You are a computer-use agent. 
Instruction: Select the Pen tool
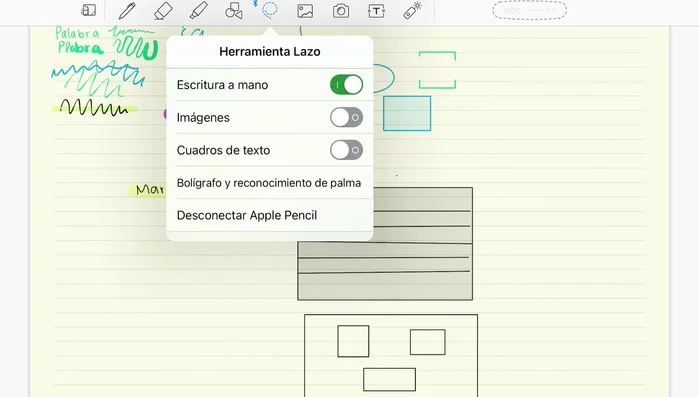click(127, 11)
